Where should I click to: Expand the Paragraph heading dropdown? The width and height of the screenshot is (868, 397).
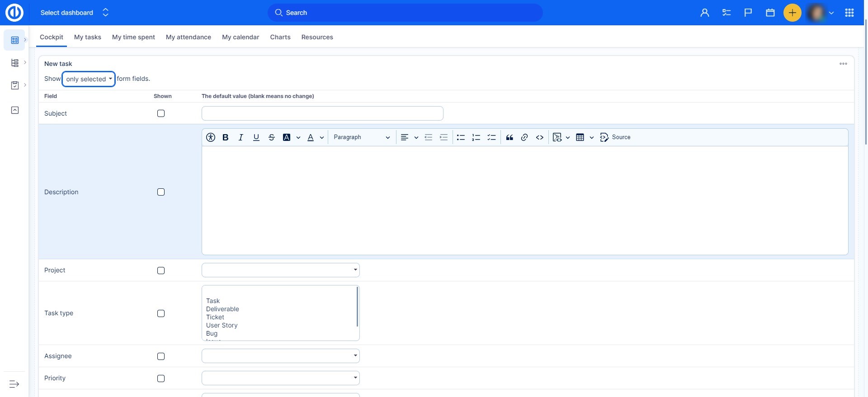tap(361, 137)
